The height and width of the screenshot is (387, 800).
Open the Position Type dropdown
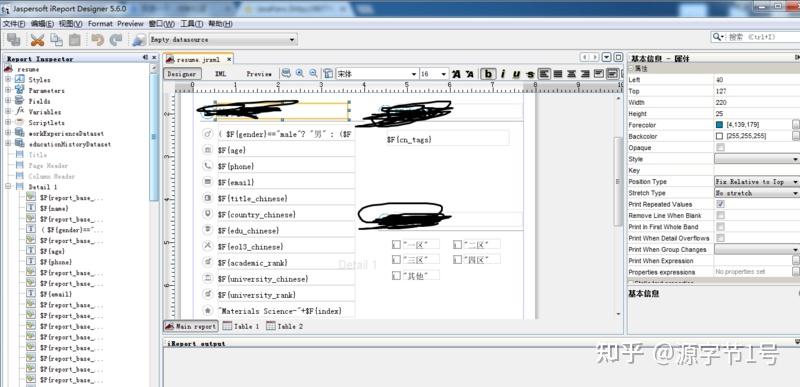[x=757, y=182]
